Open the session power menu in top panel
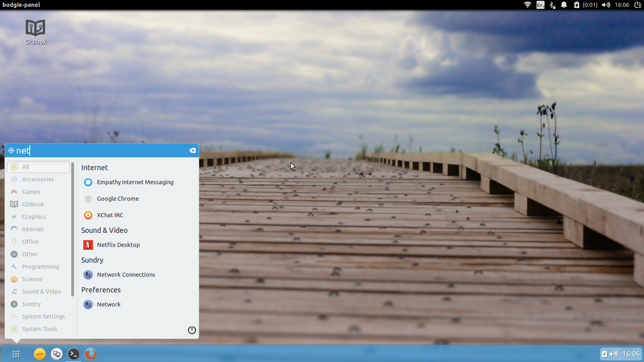Image resolution: width=644 pixels, height=362 pixels. pos(638,5)
